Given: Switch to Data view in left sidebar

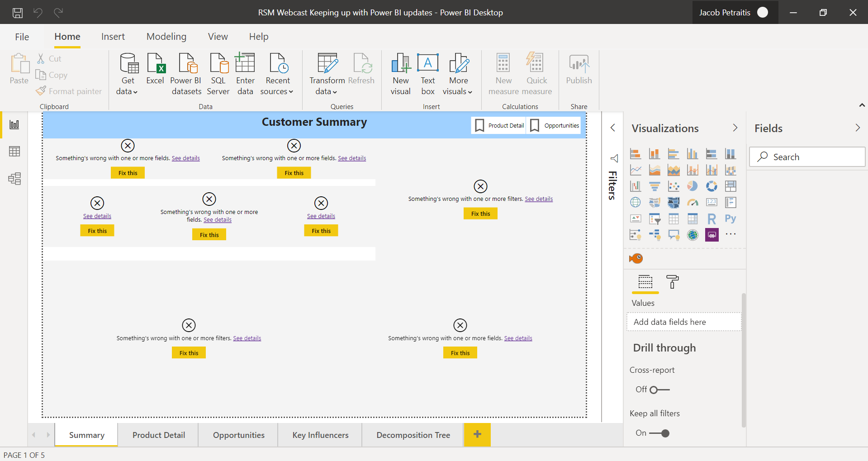Looking at the screenshot, I should click(14, 152).
